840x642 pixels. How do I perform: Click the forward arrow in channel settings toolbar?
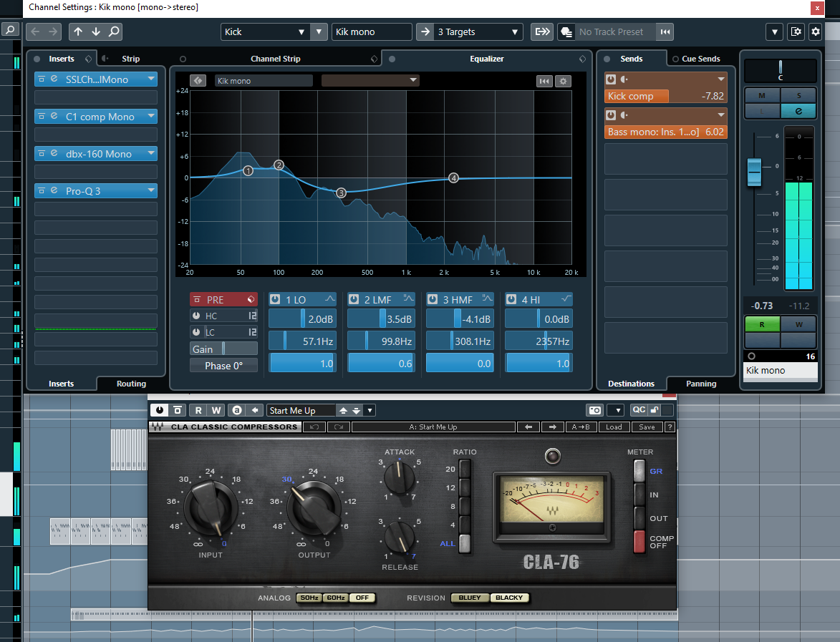(x=52, y=31)
